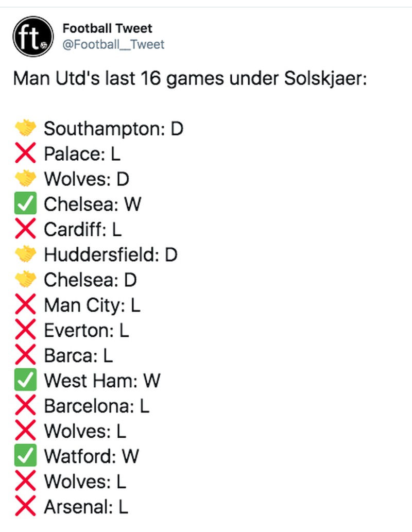
Task: Click the @Football__Tweet handle
Action: tap(113, 44)
